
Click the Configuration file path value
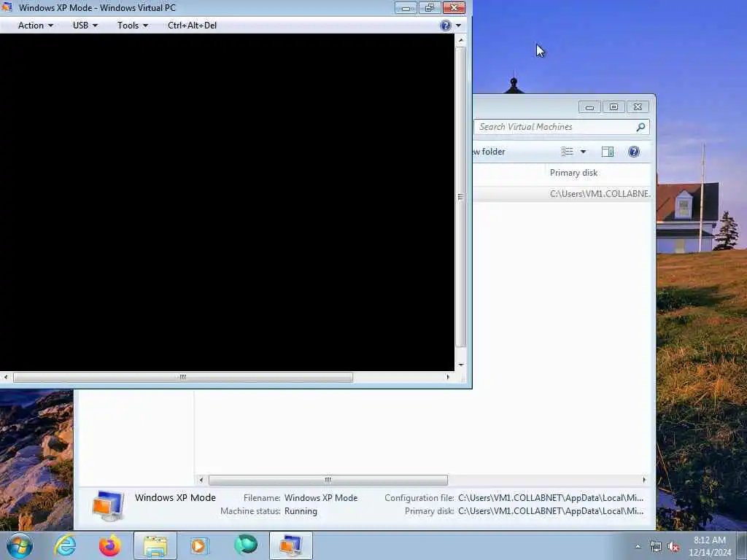click(x=551, y=497)
